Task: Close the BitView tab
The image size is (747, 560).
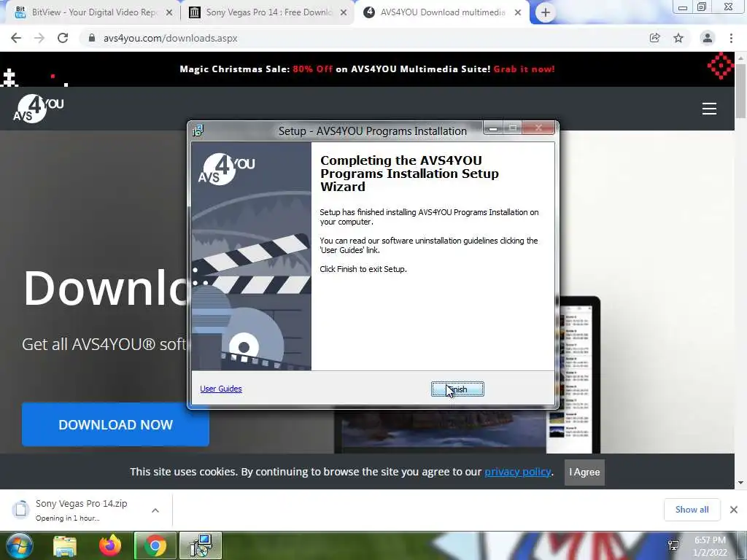Action: [169, 13]
